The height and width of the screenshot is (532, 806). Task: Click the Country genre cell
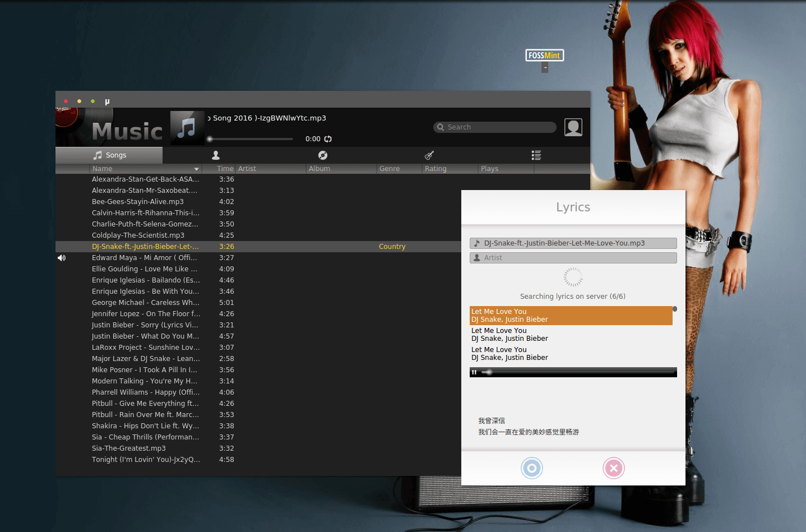392,247
